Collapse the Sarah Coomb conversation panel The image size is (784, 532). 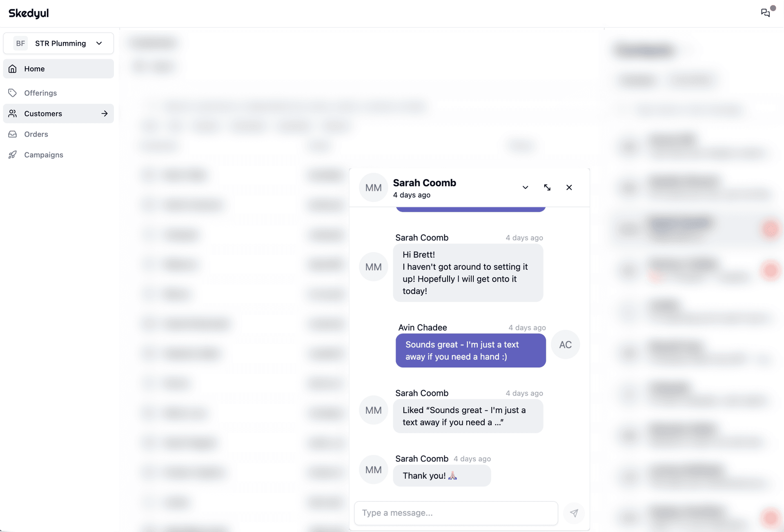(x=525, y=187)
